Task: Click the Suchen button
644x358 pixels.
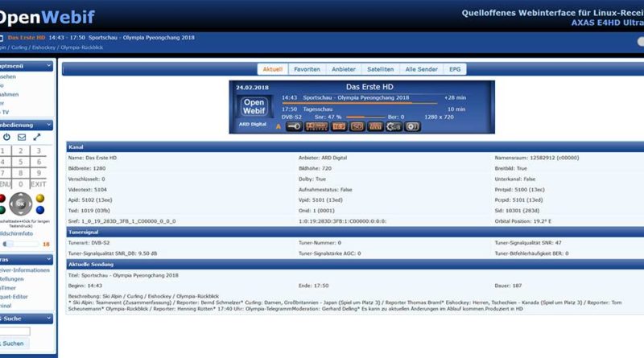Action: pos(13,344)
